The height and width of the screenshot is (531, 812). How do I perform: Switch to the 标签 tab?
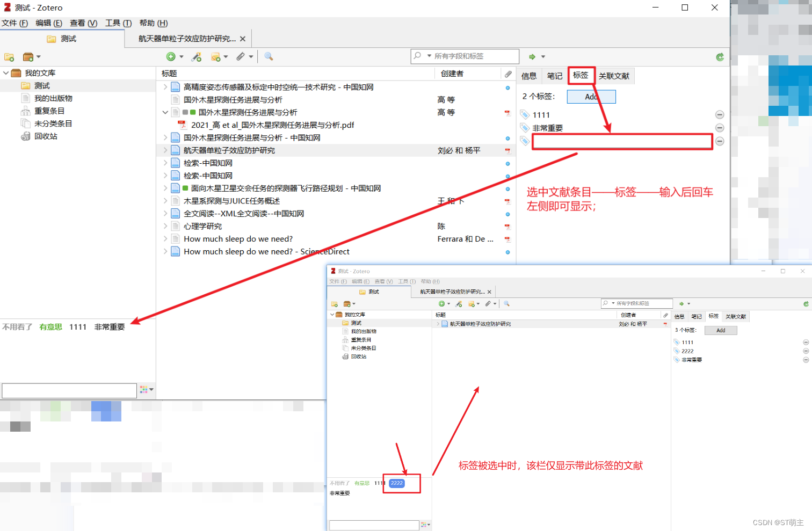(x=581, y=75)
